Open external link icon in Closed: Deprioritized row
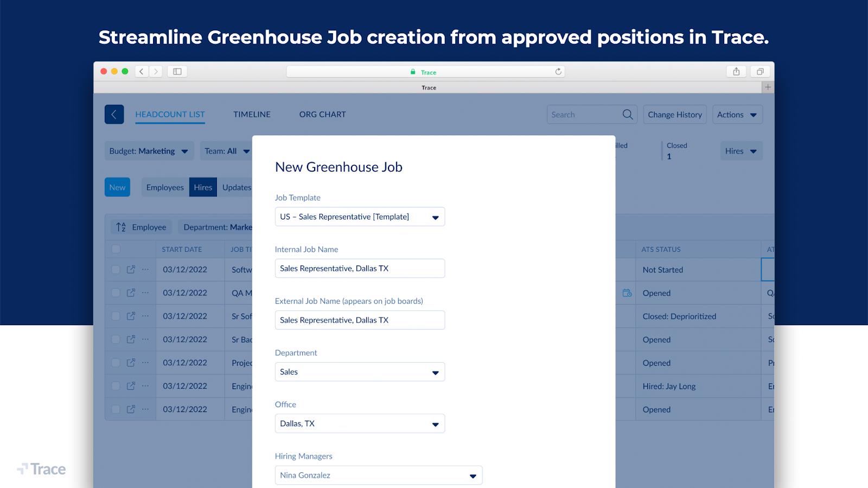The image size is (868, 488). (131, 316)
